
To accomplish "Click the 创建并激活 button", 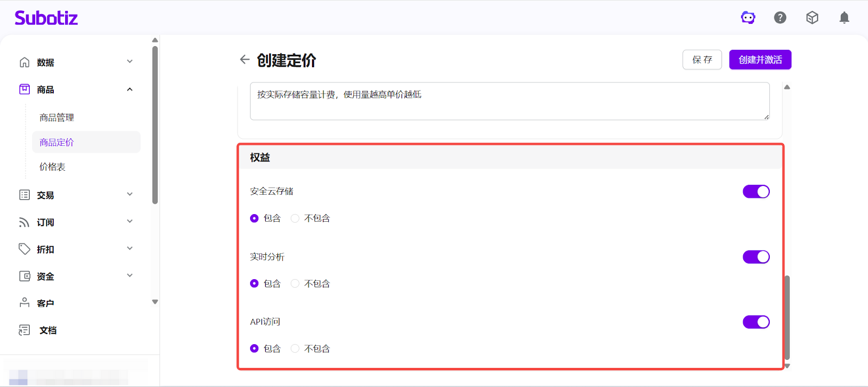I will [x=760, y=60].
